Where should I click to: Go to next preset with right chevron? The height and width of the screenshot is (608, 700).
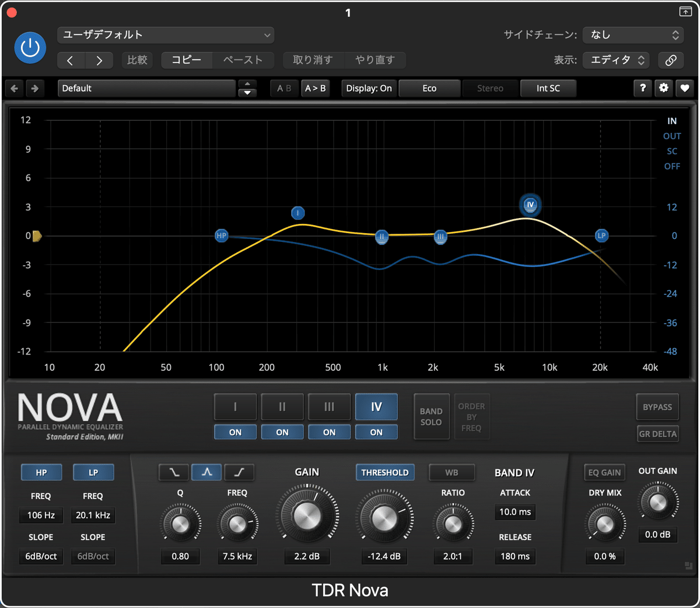click(x=99, y=60)
